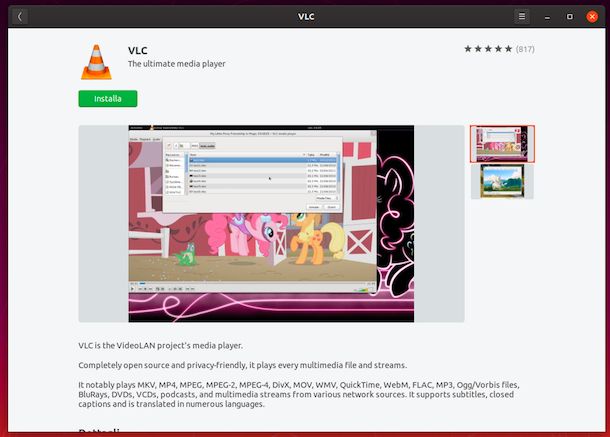Close the window with red X button
The height and width of the screenshot is (437, 610).
pyautogui.click(x=592, y=17)
